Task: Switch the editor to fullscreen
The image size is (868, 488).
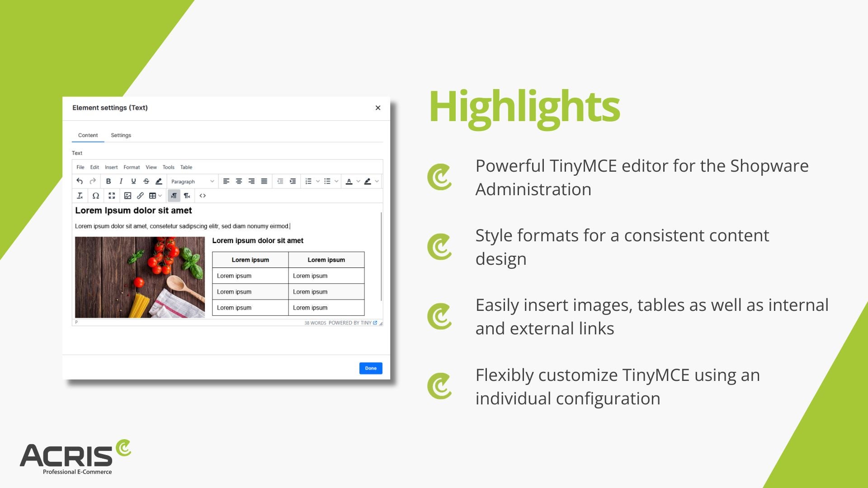Action: pyautogui.click(x=112, y=196)
